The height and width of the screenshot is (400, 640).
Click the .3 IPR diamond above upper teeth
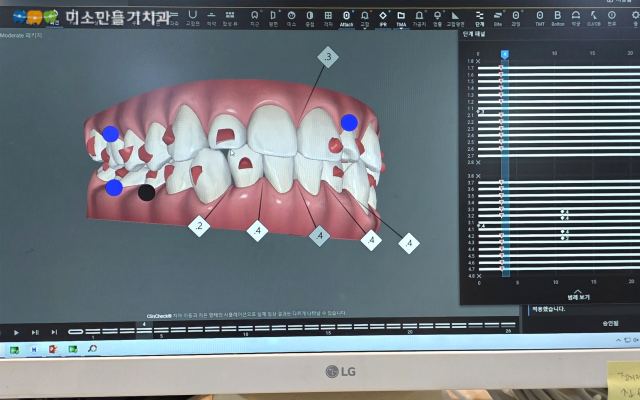point(328,57)
